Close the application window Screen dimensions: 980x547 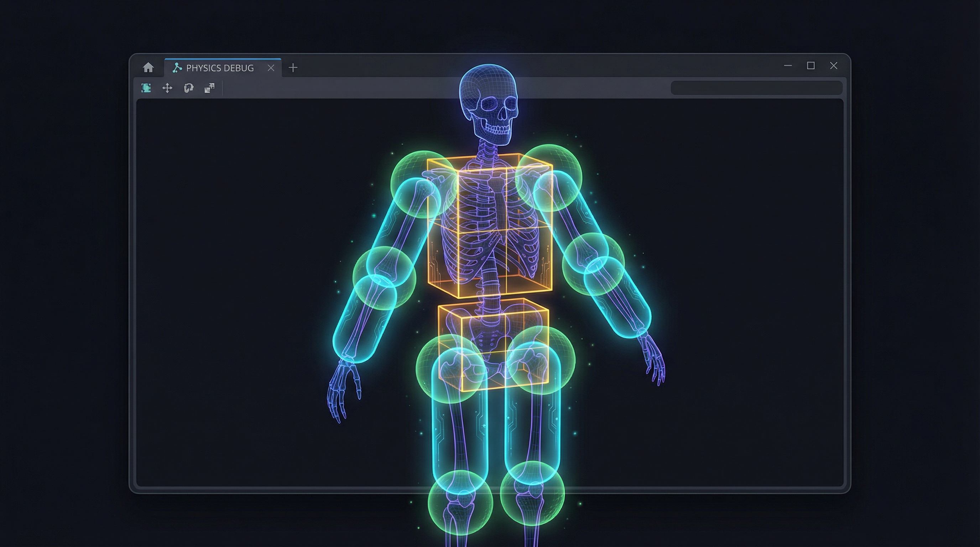[x=834, y=66]
